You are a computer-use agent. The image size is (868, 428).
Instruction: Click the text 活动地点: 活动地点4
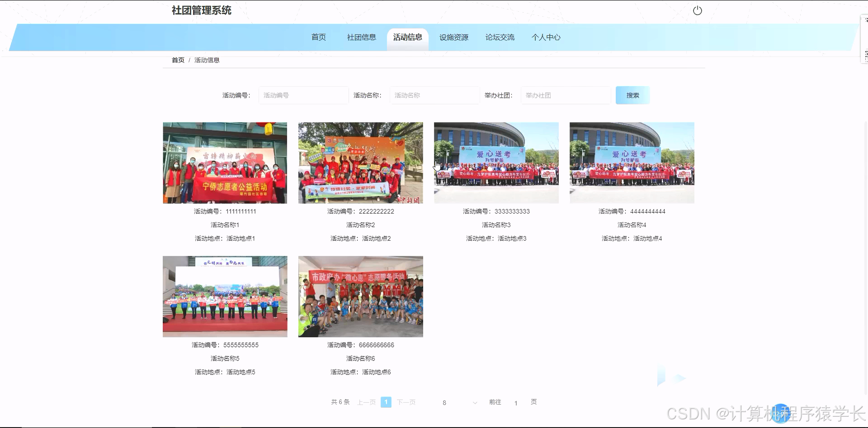(x=632, y=238)
